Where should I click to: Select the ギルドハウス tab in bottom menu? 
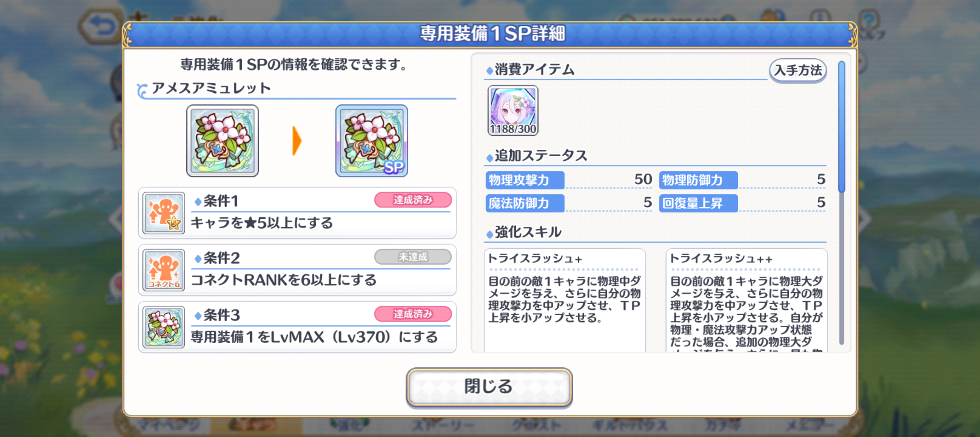629,425
